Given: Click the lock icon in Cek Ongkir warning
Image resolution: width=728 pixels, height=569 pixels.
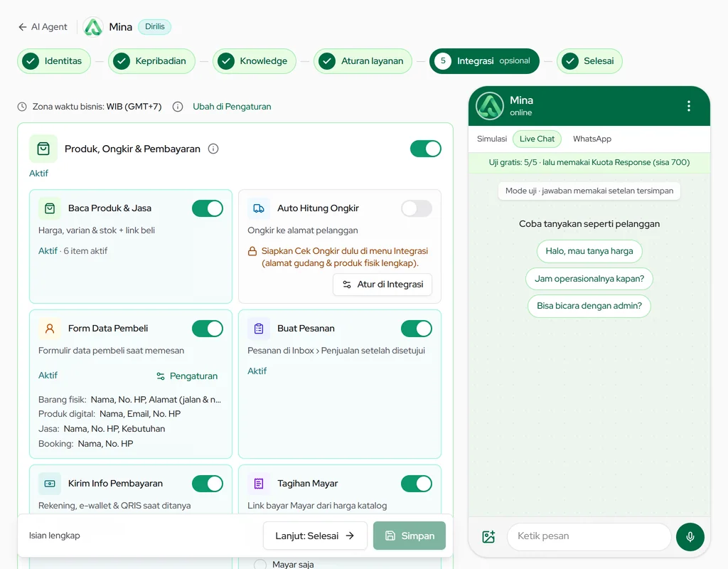Looking at the screenshot, I should pos(252,251).
